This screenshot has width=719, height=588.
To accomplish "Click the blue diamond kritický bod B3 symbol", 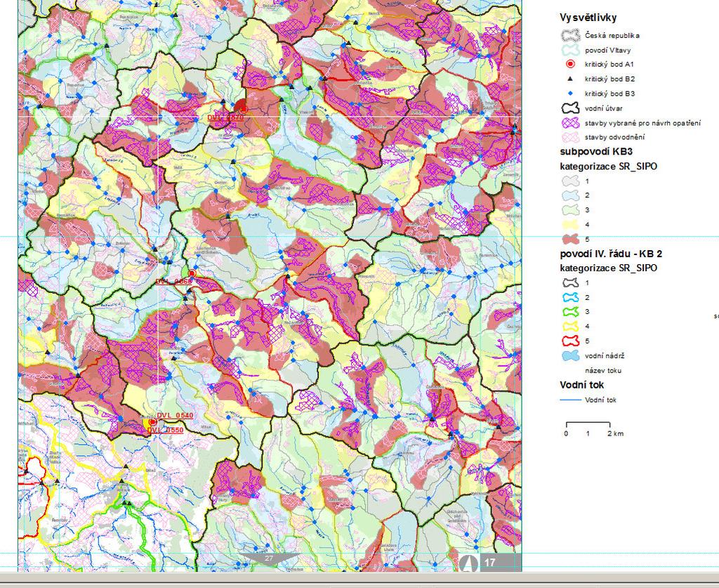I will point(570,93).
